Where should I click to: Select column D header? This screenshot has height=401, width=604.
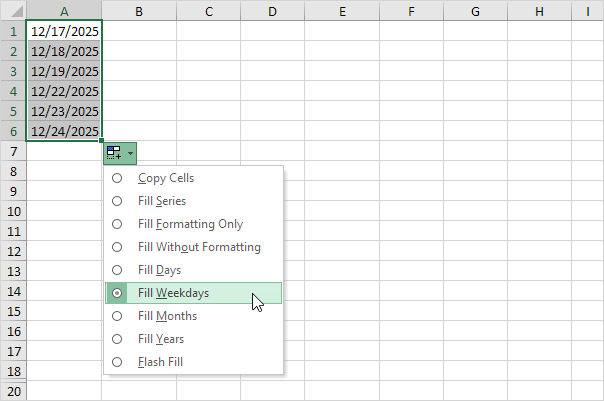coord(272,11)
